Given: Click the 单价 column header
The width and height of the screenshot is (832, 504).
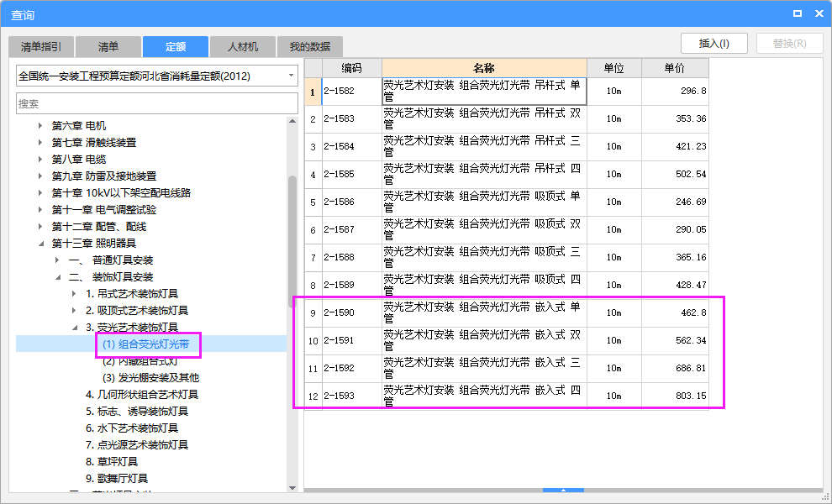Looking at the screenshot, I should coord(675,68).
